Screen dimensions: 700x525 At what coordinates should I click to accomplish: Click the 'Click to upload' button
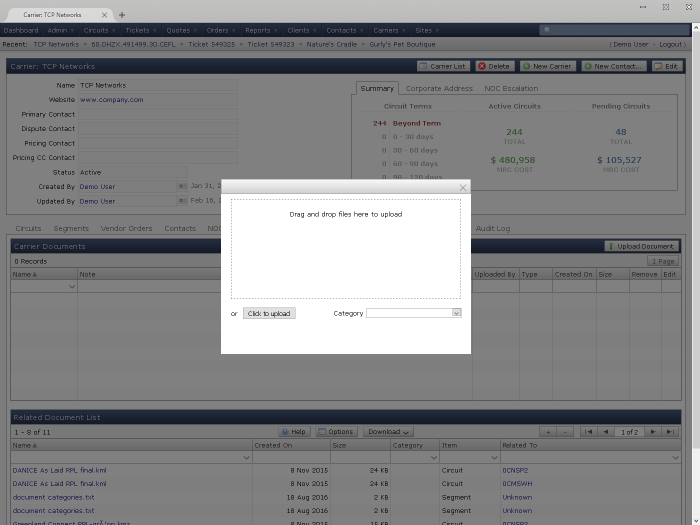pos(269,313)
